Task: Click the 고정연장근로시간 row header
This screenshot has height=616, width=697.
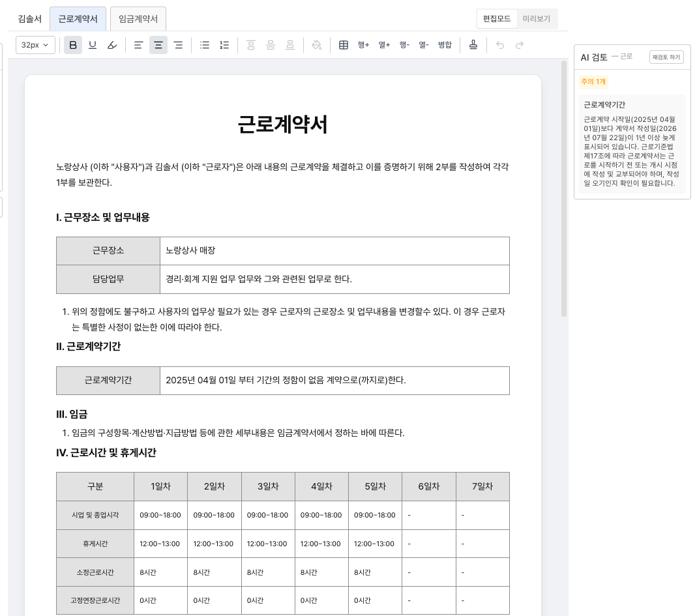Action: click(95, 600)
